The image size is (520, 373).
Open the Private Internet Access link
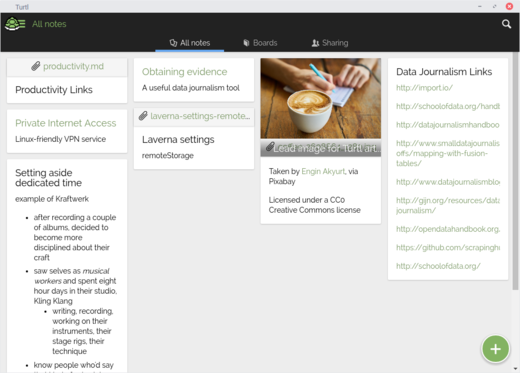66,123
